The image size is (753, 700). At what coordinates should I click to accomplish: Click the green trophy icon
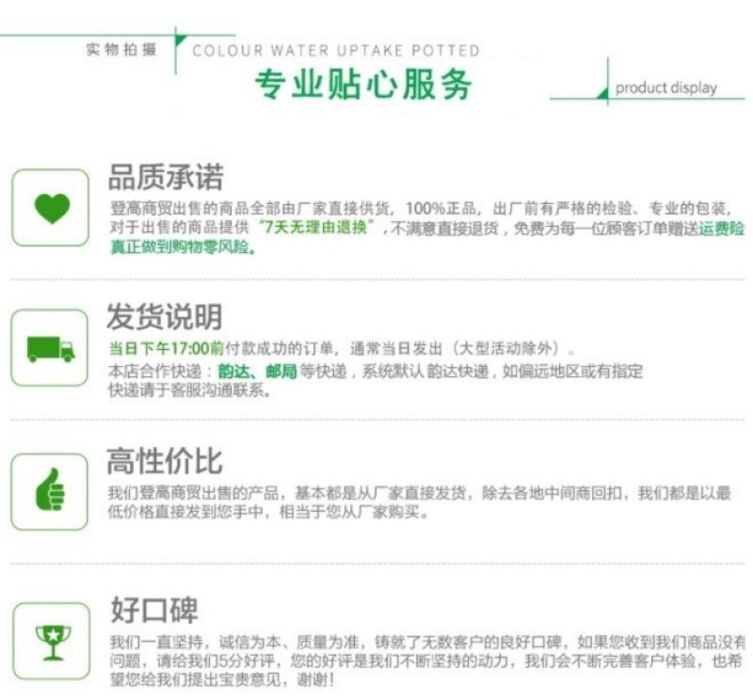[x=53, y=643]
